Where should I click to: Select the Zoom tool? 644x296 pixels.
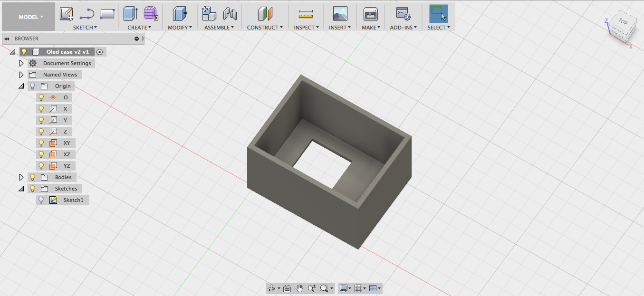coord(312,288)
